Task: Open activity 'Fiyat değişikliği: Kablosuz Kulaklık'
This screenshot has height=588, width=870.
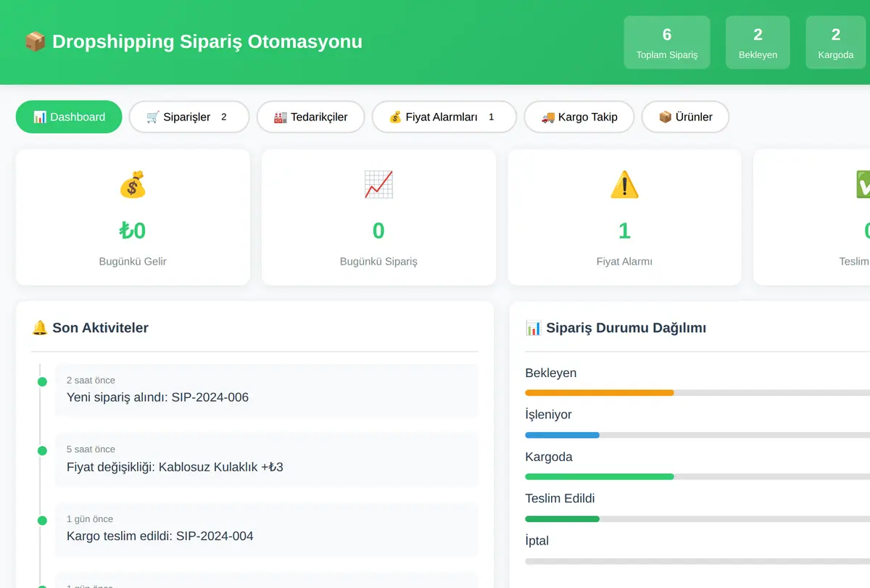Action: 267,459
